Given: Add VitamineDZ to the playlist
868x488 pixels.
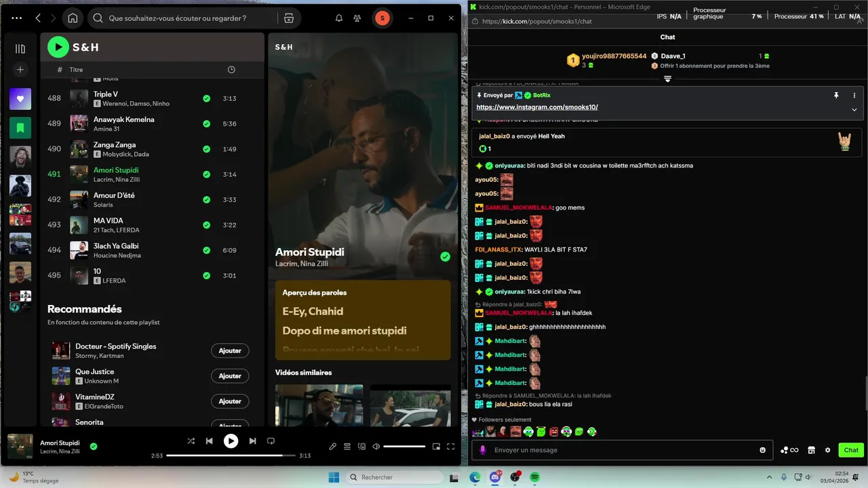Looking at the screenshot, I should click(230, 401).
